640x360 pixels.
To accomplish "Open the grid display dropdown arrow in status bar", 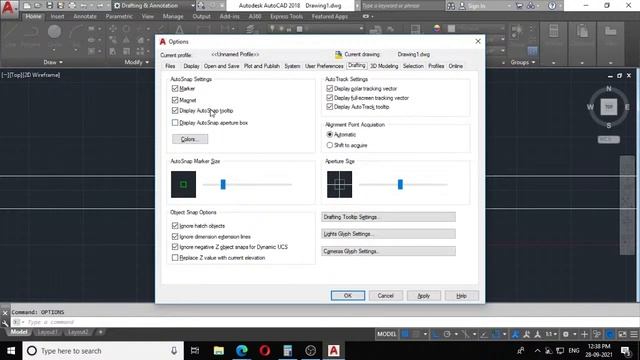I will (x=426, y=334).
